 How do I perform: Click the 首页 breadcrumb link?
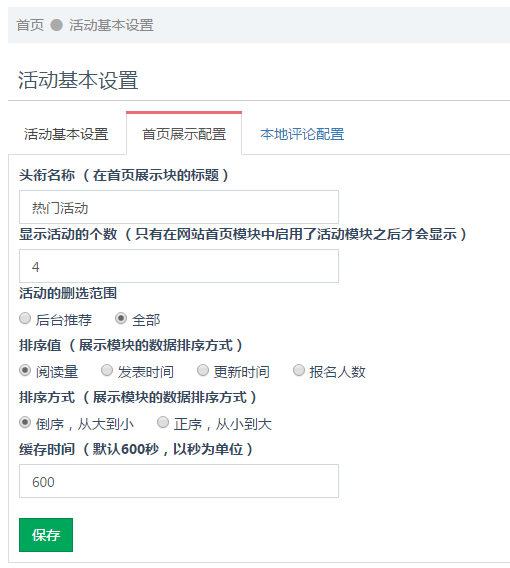(30, 25)
